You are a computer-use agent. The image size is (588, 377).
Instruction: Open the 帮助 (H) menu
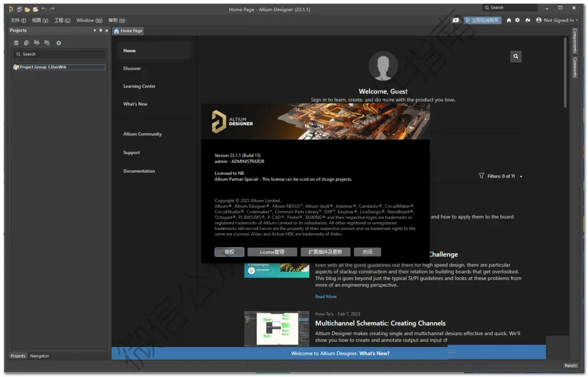[117, 20]
